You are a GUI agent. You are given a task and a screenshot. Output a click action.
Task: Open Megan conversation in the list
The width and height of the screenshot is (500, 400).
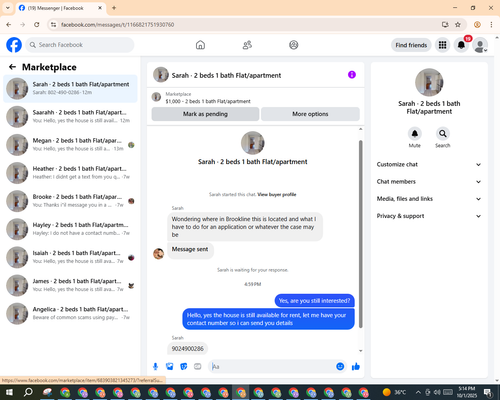[70, 145]
